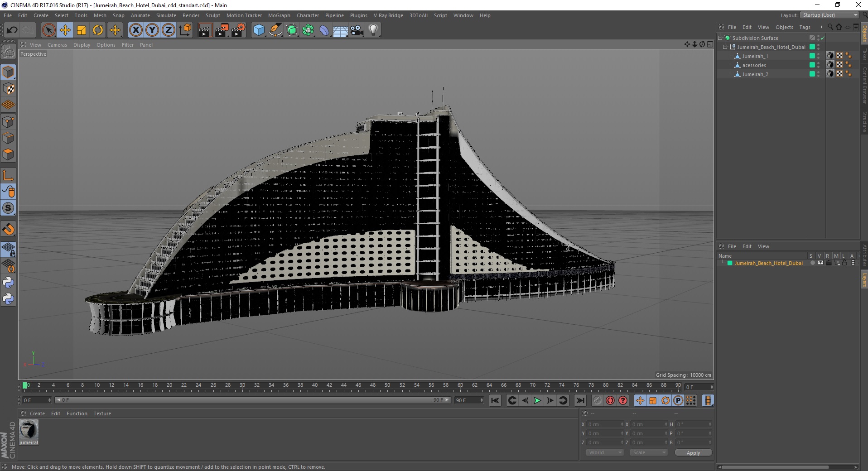
Task: Click Render View clapperboard icon
Action: [205, 30]
